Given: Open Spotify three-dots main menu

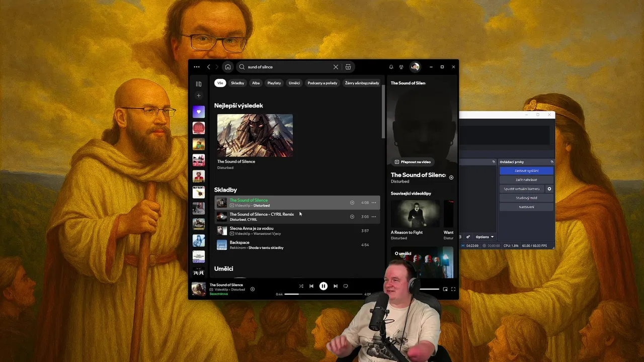Looking at the screenshot, I should tap(197, 67).
